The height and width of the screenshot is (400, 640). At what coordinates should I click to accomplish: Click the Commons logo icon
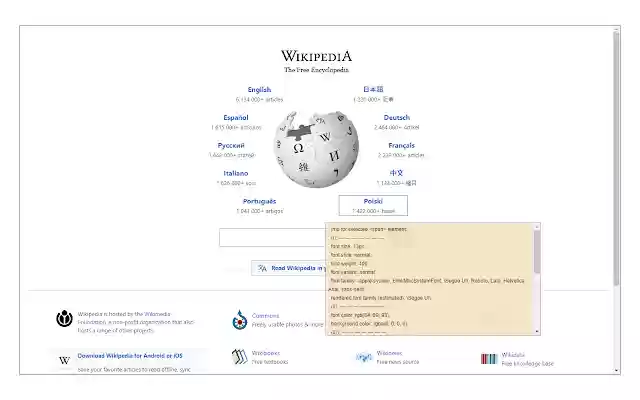tap(240, 320)
